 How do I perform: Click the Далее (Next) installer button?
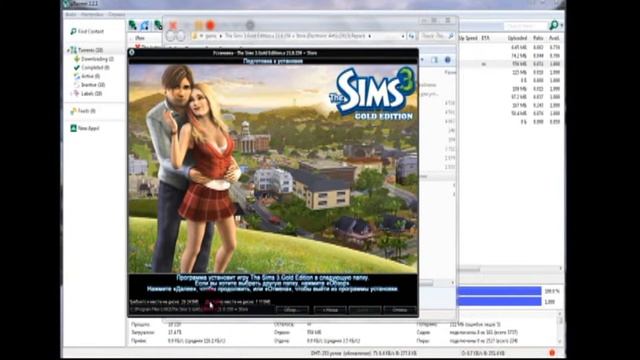tap(365, 310)
